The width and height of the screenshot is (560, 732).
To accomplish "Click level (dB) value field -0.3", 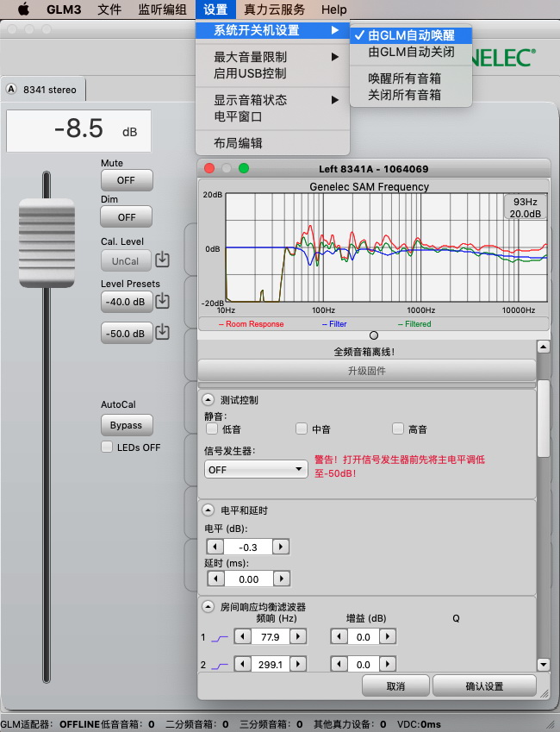I will click(248, 547).
